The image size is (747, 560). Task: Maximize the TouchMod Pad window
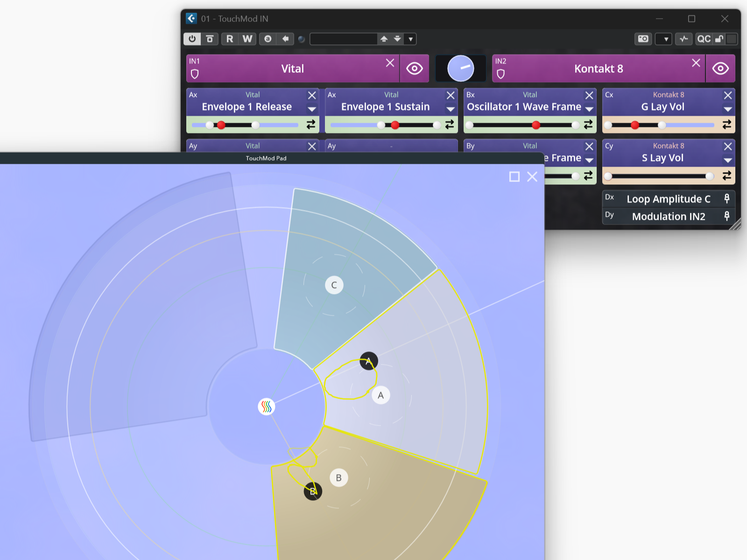(x=514, y=176)
